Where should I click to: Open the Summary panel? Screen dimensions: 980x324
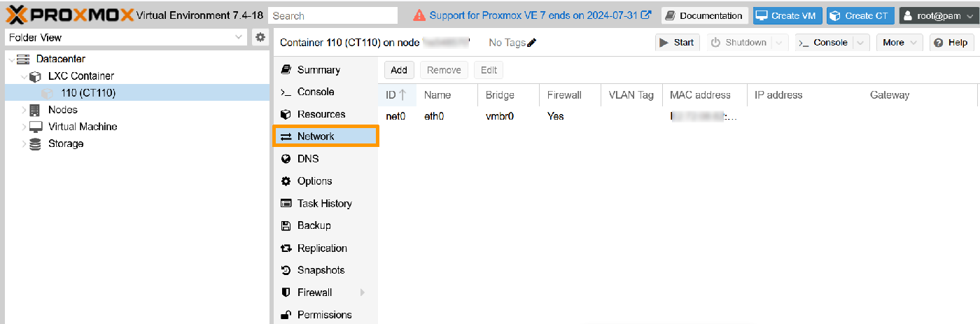pyautogui.click(x=318, y=70)
